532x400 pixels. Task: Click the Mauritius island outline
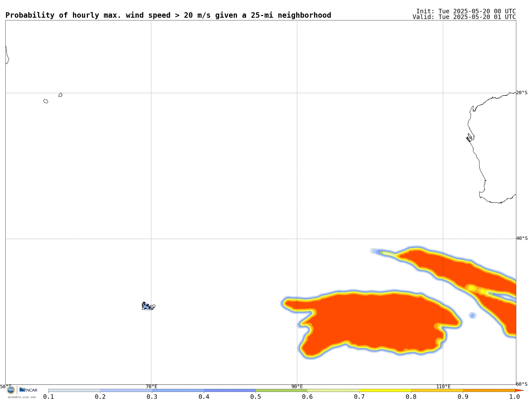click(60, 95)
